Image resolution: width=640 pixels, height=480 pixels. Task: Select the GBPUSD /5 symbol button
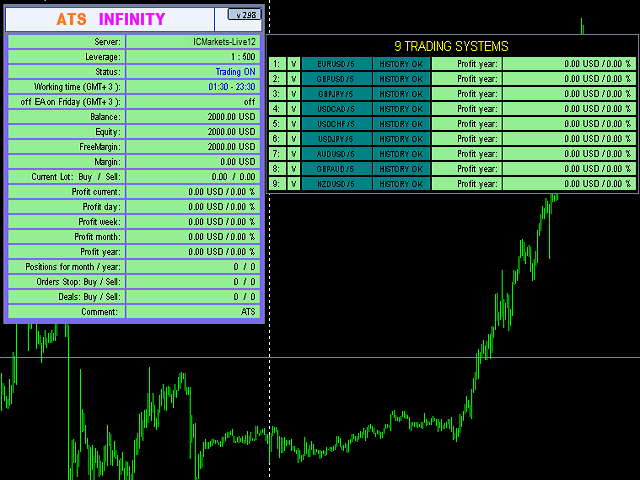pos(336,79)
